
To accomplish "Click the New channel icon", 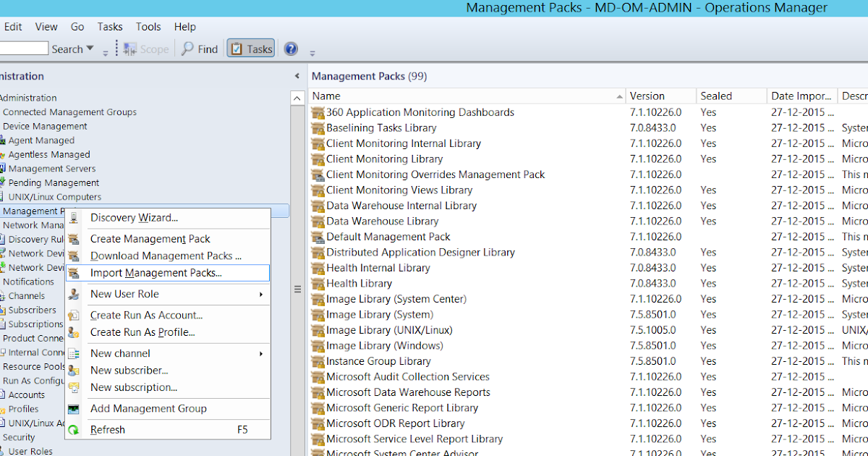I will pos(74,353).
